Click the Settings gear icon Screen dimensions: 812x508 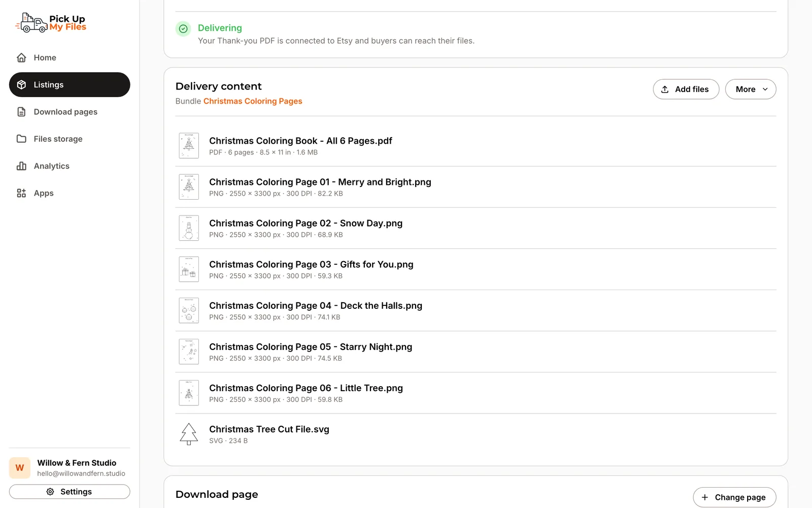(x=50, y=492)
